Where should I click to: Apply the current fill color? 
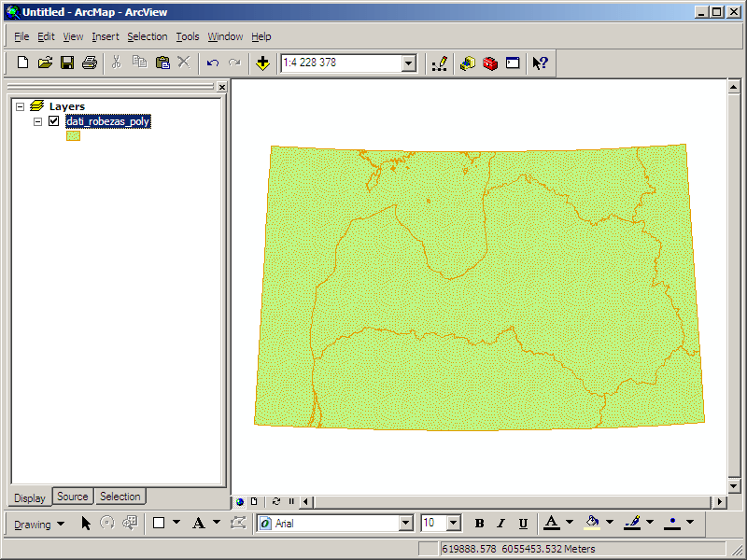click(592, 523)
